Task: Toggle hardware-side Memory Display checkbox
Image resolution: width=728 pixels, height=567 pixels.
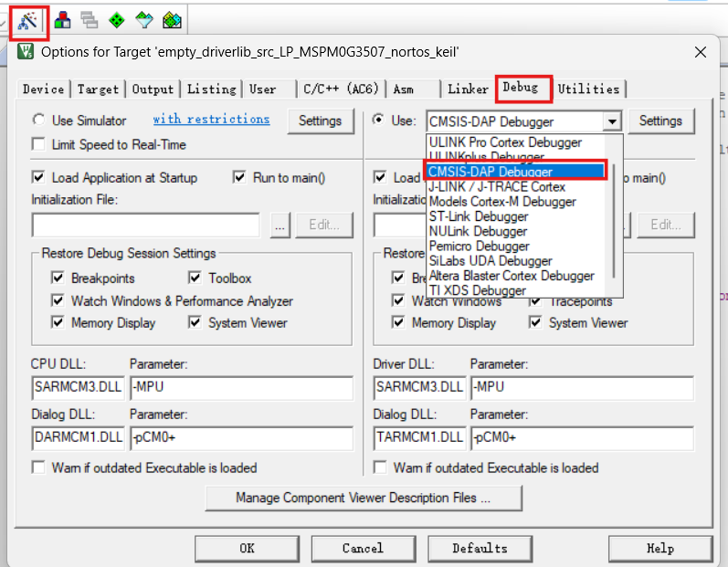Action: [398, 322]
